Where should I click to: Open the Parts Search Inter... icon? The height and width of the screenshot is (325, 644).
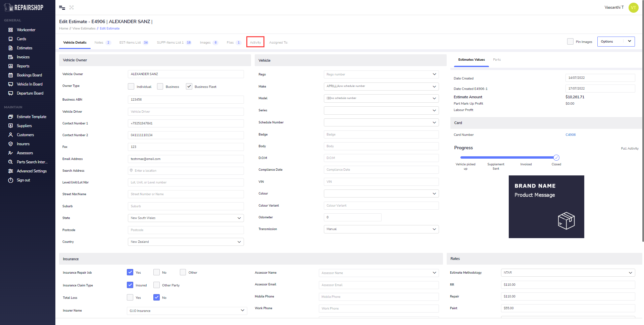point(10,162)
